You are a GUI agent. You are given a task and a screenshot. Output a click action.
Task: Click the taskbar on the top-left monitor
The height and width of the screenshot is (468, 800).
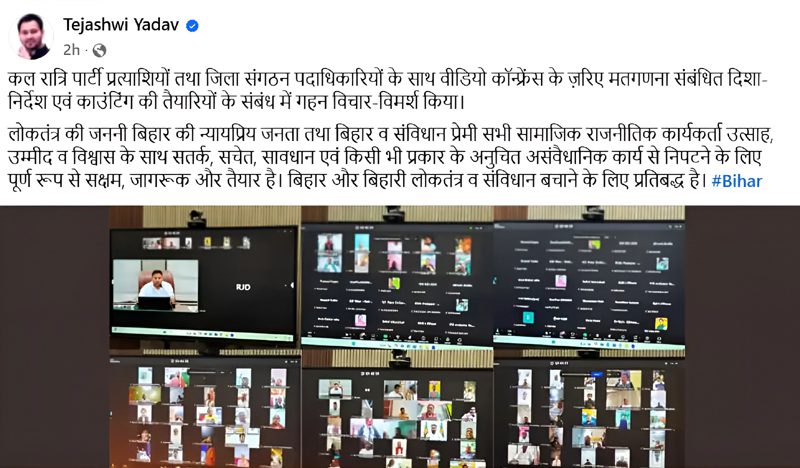click(203, 334)
